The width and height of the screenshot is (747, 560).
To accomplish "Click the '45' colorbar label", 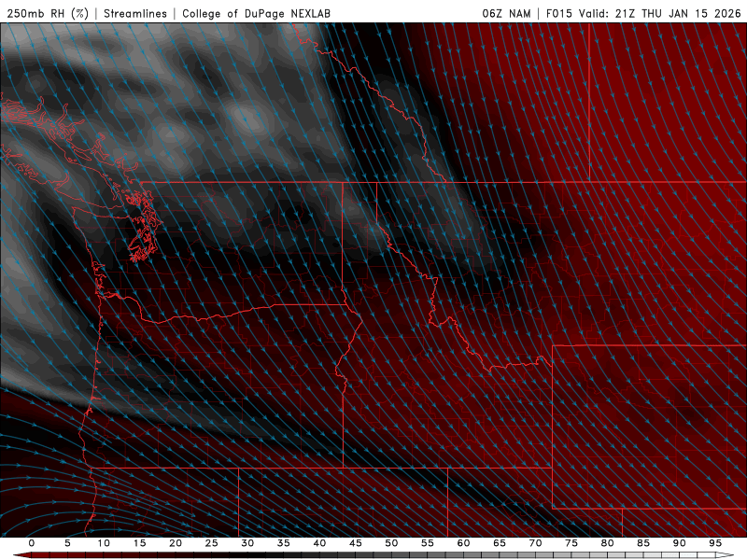I will (x=356, y=543).
